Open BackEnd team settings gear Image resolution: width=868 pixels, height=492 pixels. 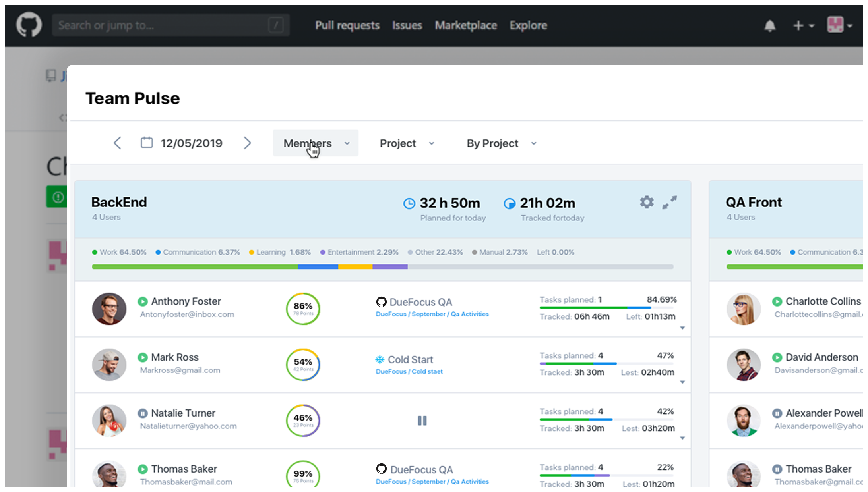click(647, 202)
